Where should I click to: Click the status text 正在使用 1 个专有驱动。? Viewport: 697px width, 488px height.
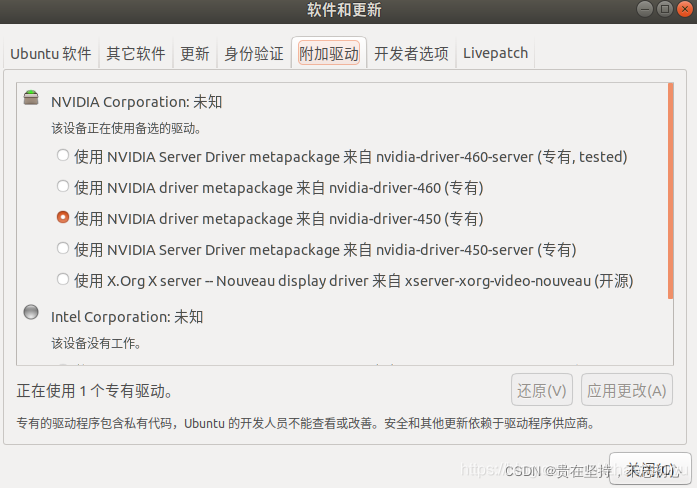click(95, 391)
